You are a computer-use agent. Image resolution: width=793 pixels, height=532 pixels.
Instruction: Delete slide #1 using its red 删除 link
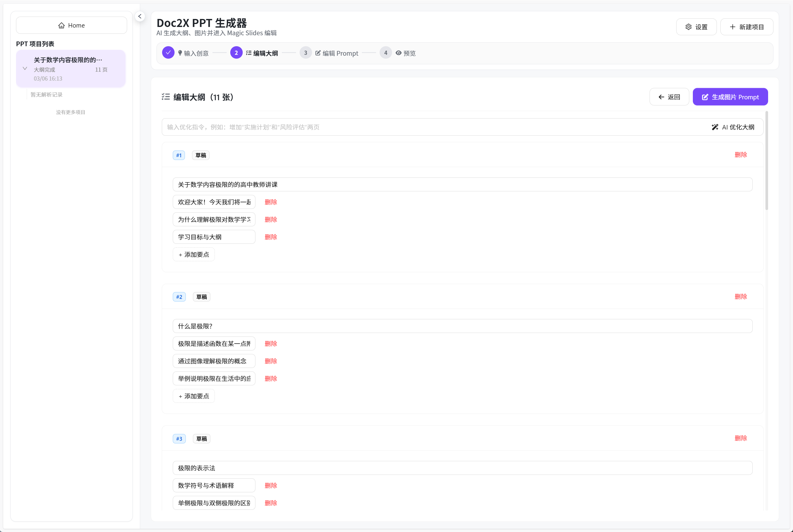741,155
